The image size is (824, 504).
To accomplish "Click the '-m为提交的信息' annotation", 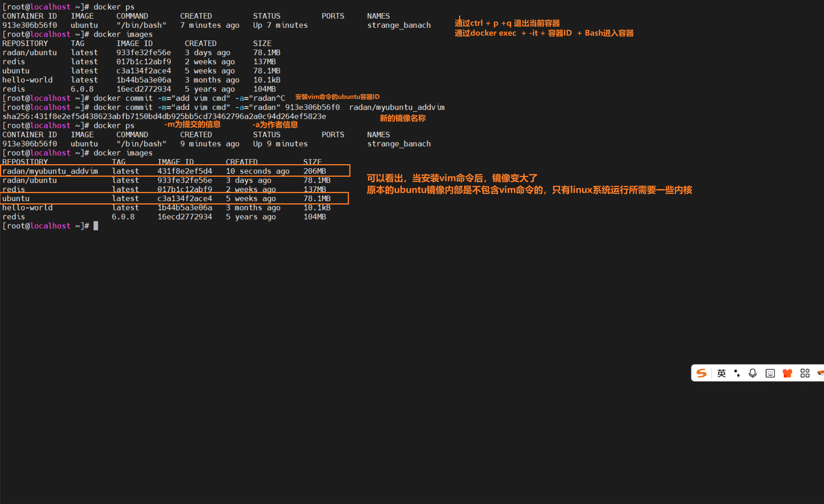I will pos(192,125).
